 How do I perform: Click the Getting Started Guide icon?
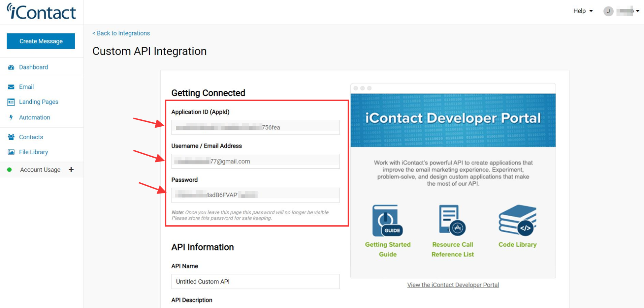(x=387, y=221)
